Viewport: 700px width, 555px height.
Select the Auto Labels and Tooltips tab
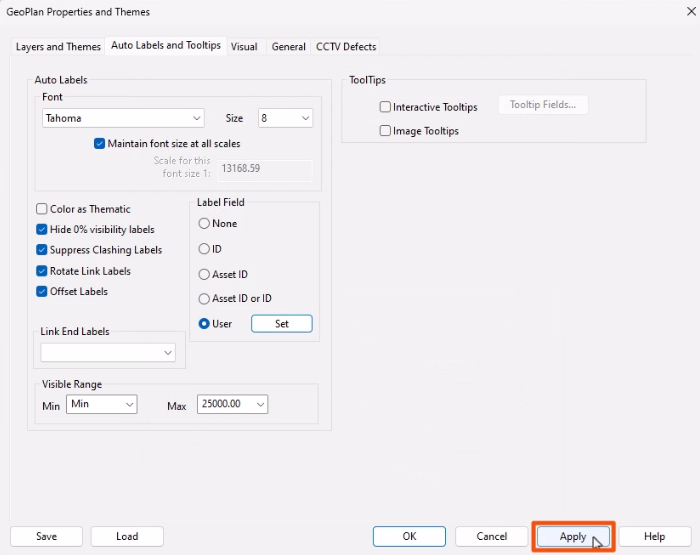click(166, 46)
